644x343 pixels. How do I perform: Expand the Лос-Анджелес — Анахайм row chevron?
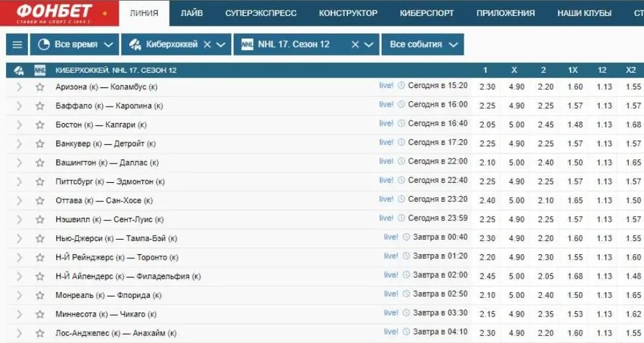point(19,333)
